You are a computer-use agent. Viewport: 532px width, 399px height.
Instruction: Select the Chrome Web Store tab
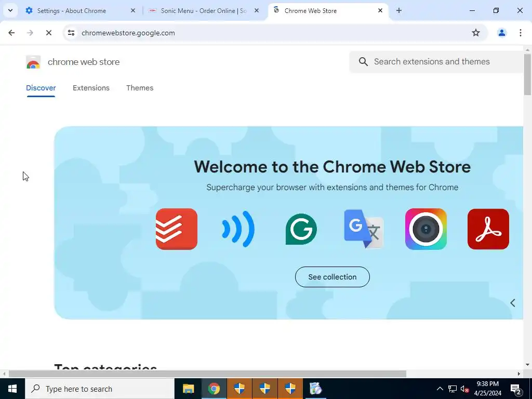pos(328,11)
